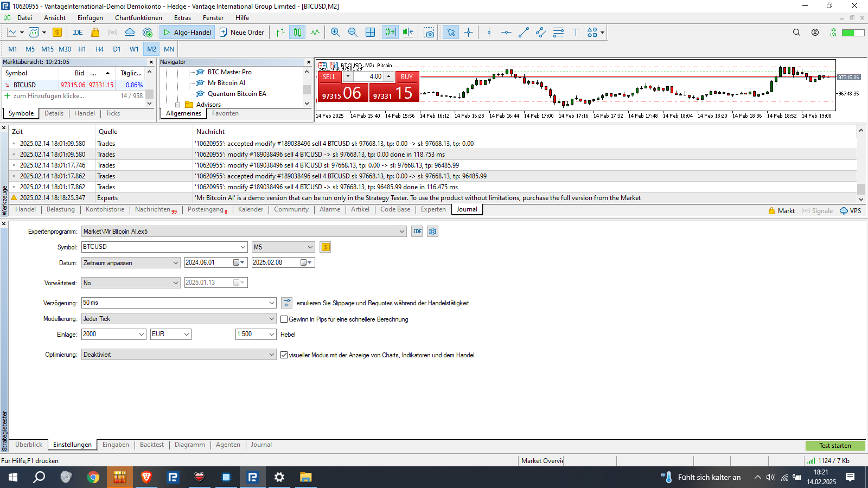Zoom out on the chart

coord(353,33)
